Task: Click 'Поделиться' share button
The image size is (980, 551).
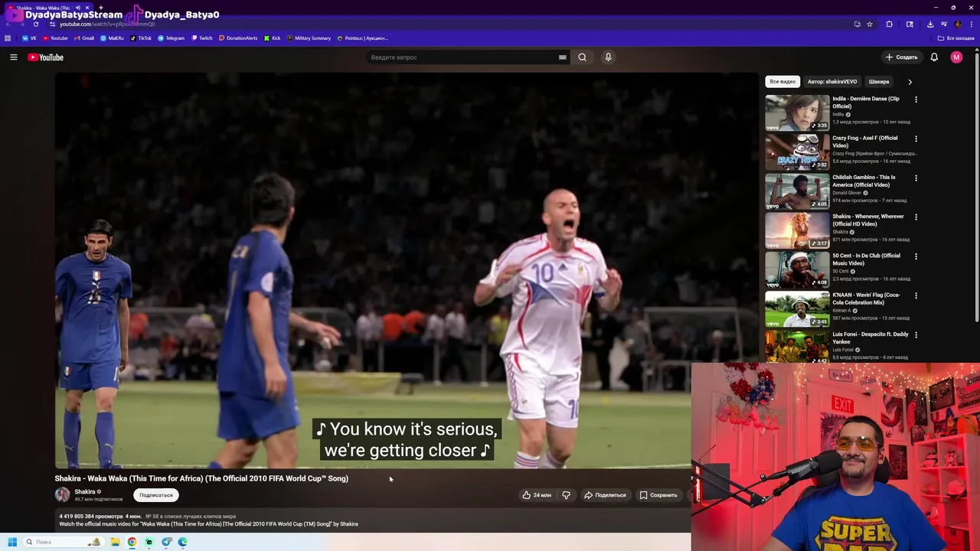Action: tap(605, 495)
